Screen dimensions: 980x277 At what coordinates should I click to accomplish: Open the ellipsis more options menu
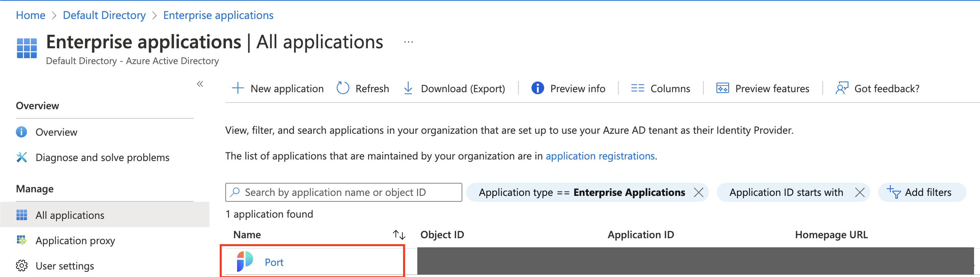point(409,42)
